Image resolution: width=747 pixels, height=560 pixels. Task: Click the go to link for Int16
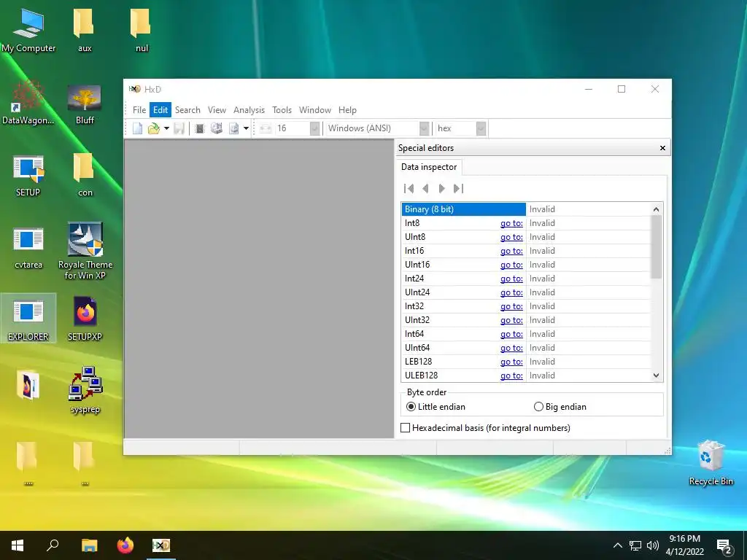point(511,251)
